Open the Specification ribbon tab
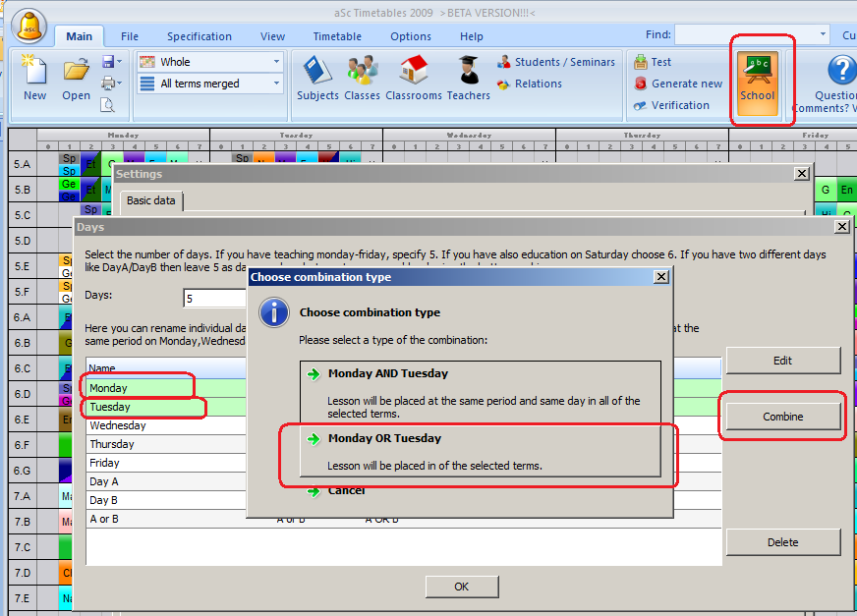Viewport: 857px width, 616px height. pyautogui.click(x=199, y=36)
